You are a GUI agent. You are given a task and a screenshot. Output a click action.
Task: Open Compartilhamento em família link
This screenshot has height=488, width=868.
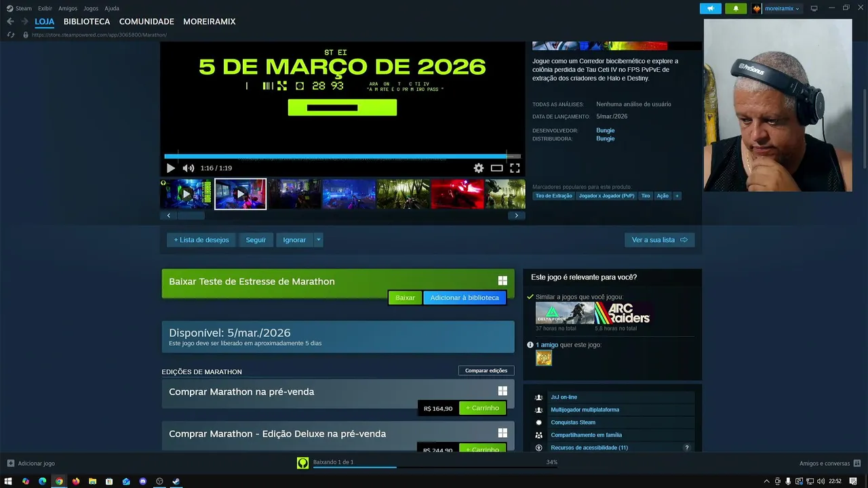(x=586, y=435)
